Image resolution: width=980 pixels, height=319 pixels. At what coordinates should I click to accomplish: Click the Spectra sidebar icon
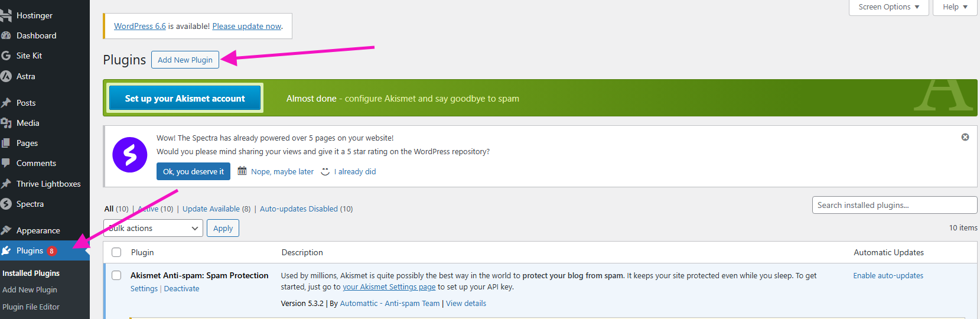[6, 204]
